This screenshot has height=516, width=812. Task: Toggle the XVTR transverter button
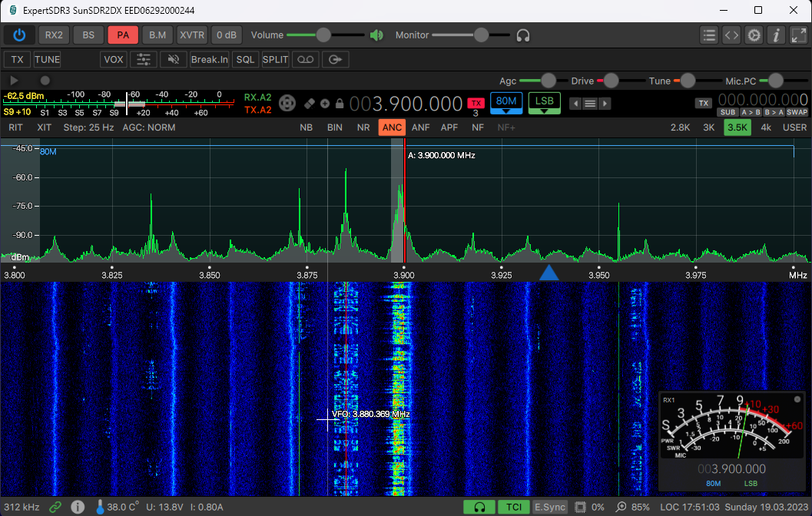(192, 35)
